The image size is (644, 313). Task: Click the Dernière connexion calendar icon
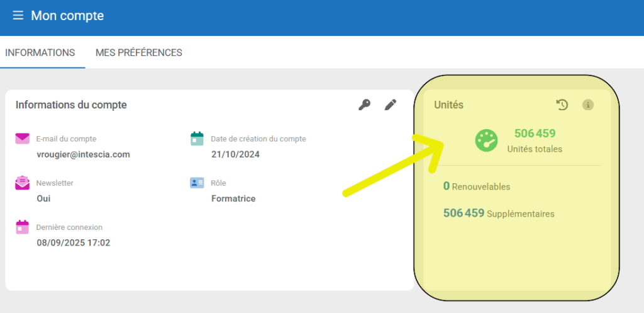[23, 227]
